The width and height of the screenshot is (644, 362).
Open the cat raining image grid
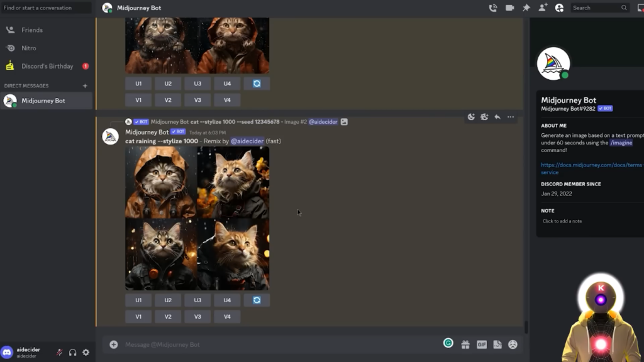point(197,218)
